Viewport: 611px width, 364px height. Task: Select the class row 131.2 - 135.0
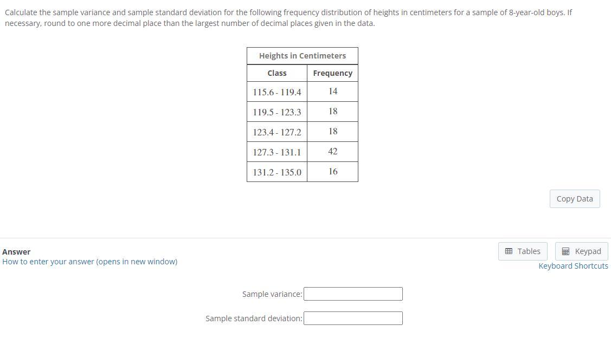point(276,172)
